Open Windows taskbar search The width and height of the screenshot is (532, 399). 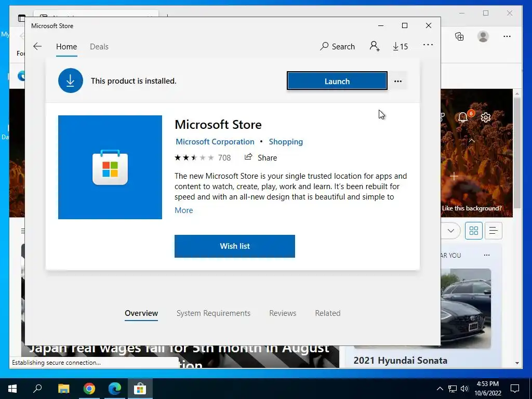coord(37,389)
